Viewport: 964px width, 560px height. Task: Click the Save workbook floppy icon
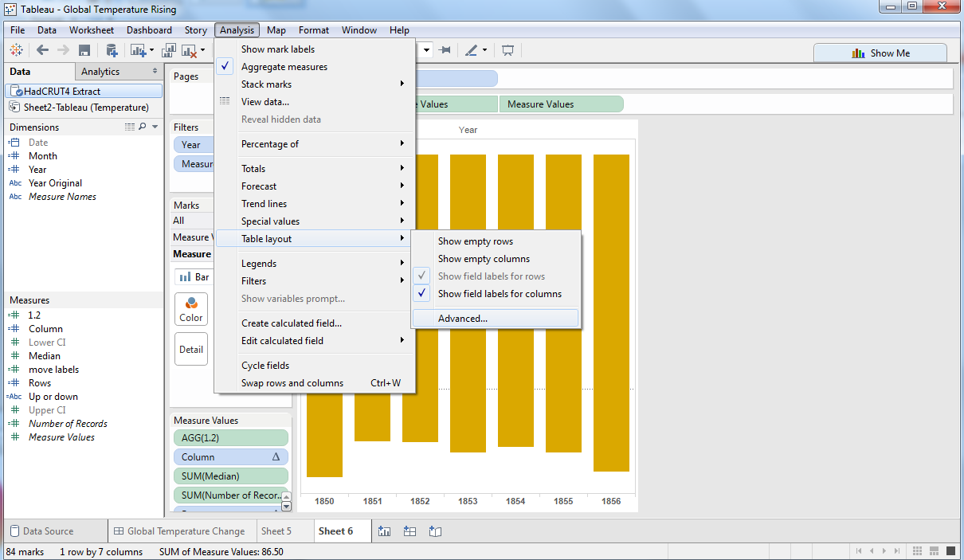tap(84, 50)
